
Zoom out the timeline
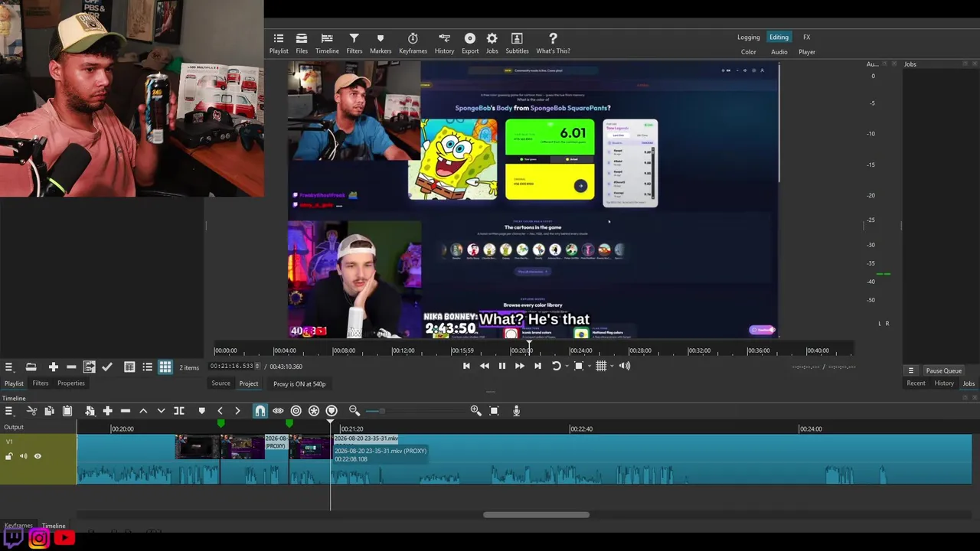point(354,411)
